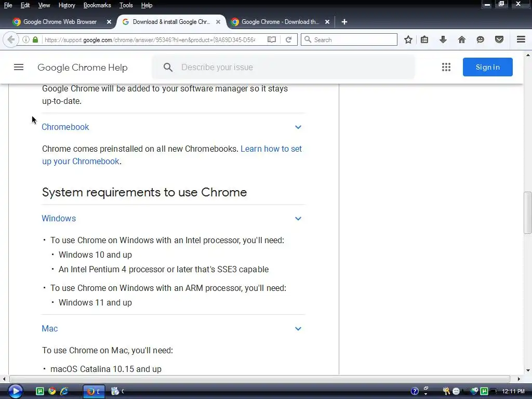The image size is (532, 399).
Task: Click the 'Windows 10 and up' bullet text
Action: point(96,255)
